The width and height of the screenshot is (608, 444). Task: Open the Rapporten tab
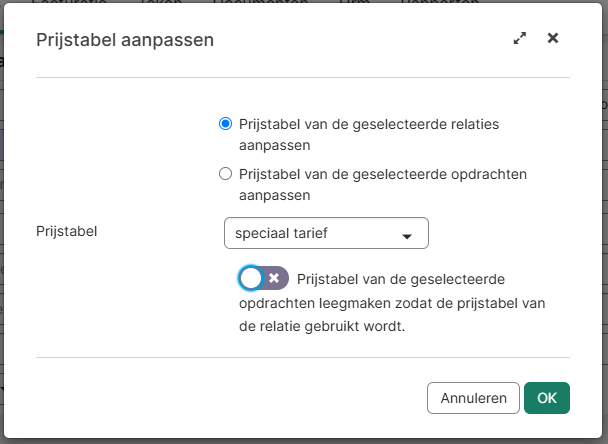click(x=440, y=4)
